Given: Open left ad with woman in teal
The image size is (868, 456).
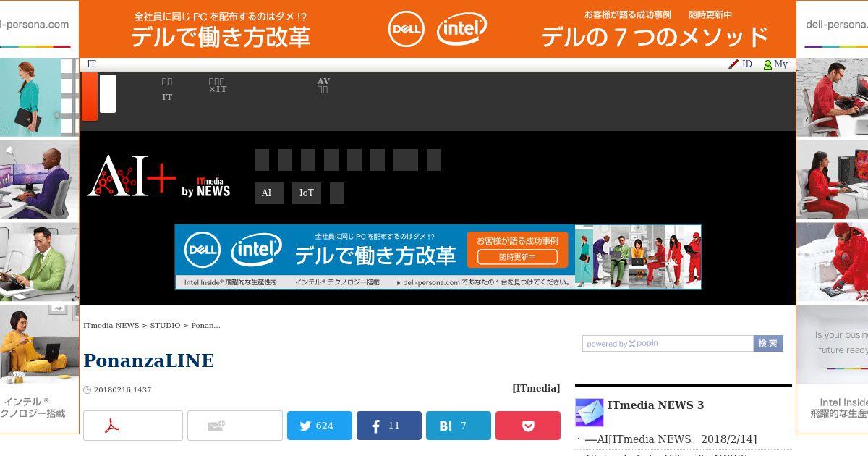Looking at the screenshot, I should pos(39,97).
